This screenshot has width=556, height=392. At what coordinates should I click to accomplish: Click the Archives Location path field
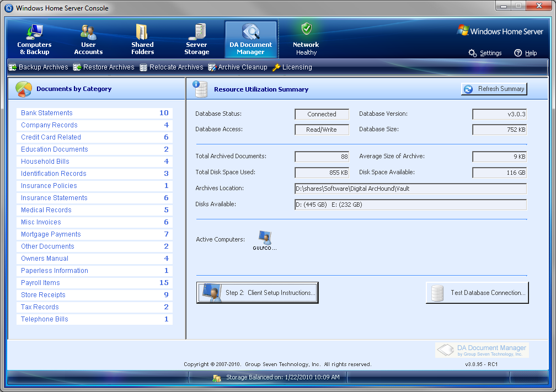[410, 189]
